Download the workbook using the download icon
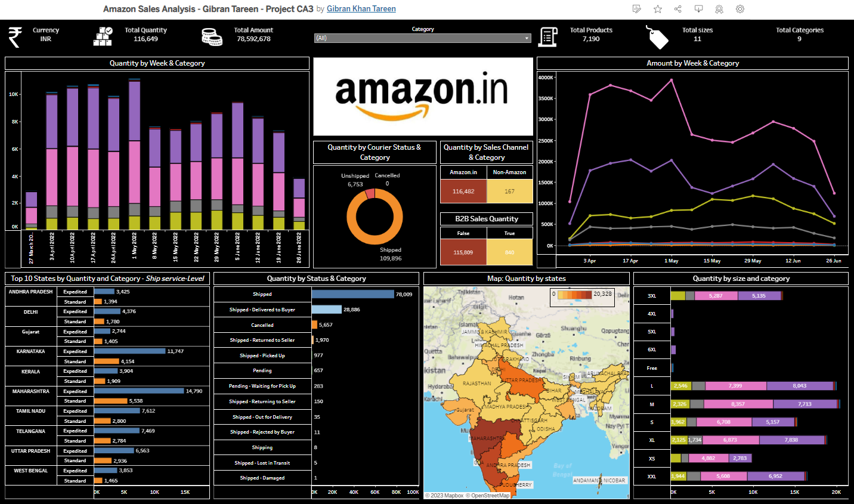Screen dimensions: 854x504 click(x=698, y=9)
